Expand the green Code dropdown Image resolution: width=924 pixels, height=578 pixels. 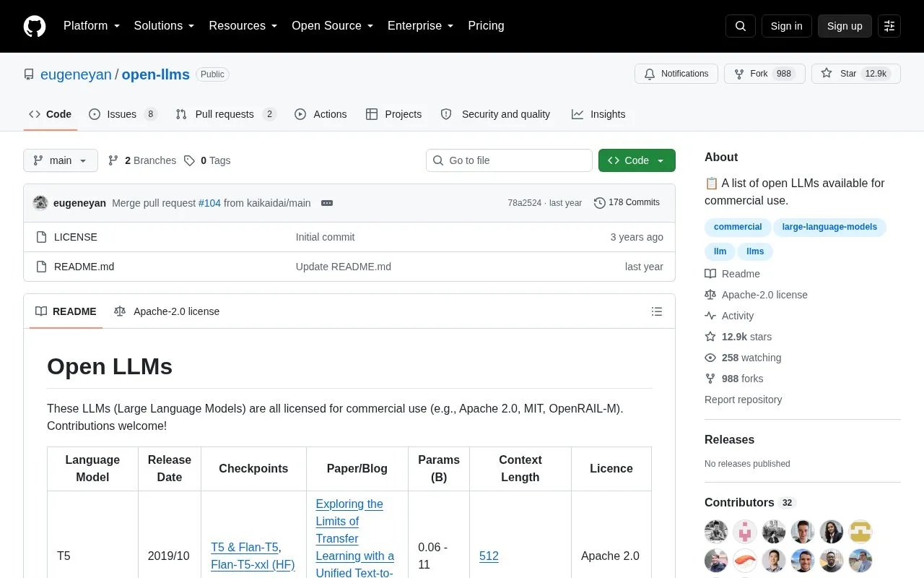[637, 160]
